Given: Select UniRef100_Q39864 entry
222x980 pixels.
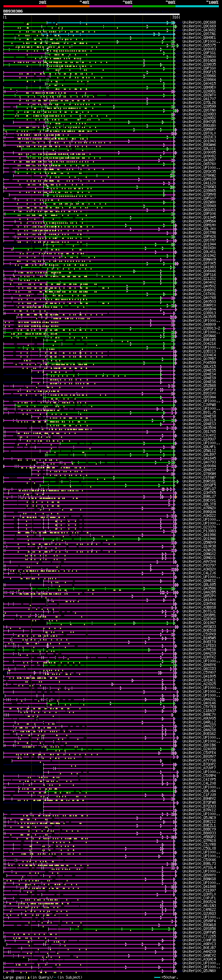Looking at the screenshot, I should pos(199,80).
